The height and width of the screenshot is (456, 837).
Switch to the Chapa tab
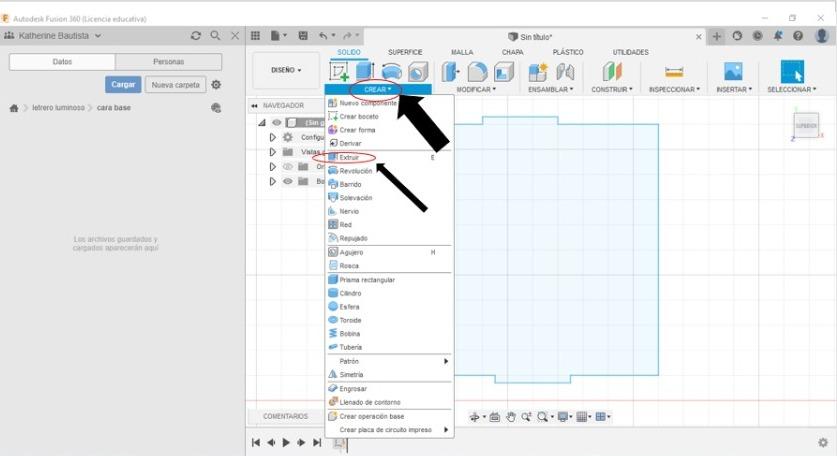[512, 52]
